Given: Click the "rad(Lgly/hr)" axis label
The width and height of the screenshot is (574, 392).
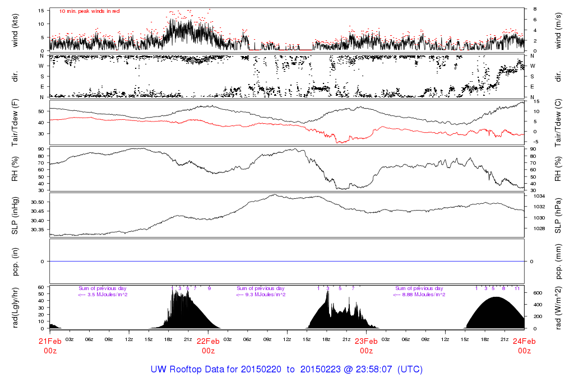Looking at the screenshot, I should click(16, 307).
